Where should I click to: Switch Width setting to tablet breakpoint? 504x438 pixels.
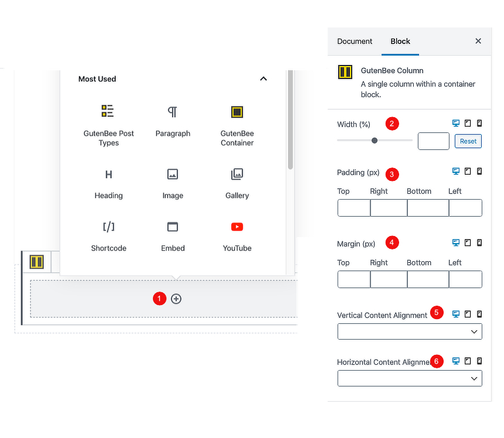467,123
